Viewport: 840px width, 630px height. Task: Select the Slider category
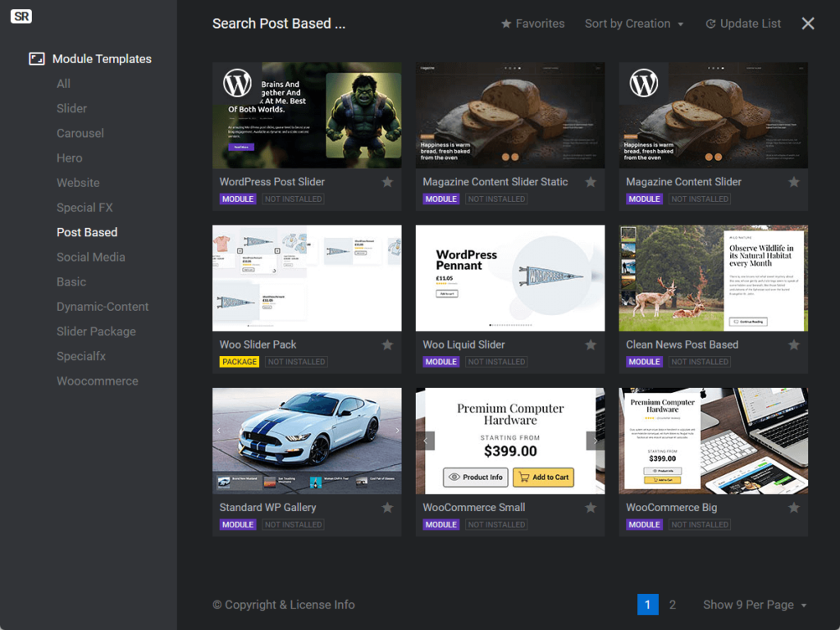72,108
